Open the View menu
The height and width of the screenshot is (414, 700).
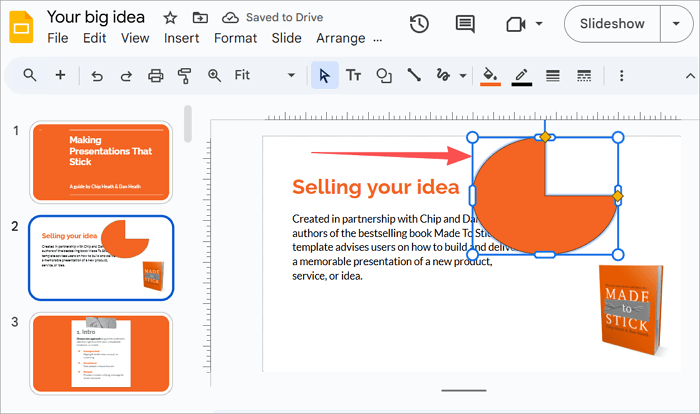(135, 38)
